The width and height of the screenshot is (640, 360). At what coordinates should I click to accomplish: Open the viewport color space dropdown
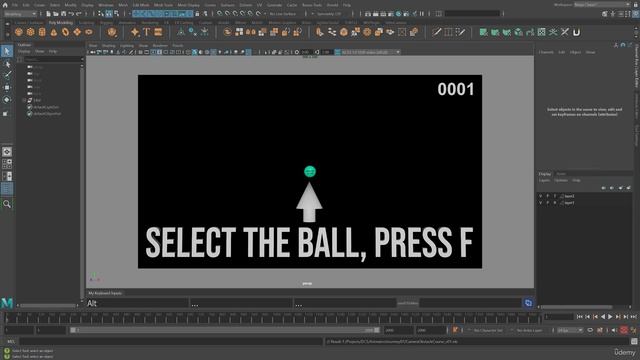(371, 52)
